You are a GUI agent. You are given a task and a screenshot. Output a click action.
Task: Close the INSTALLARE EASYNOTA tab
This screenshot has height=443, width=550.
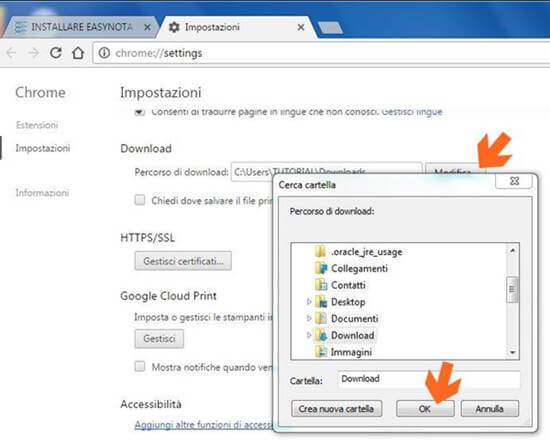coord(148,27)
